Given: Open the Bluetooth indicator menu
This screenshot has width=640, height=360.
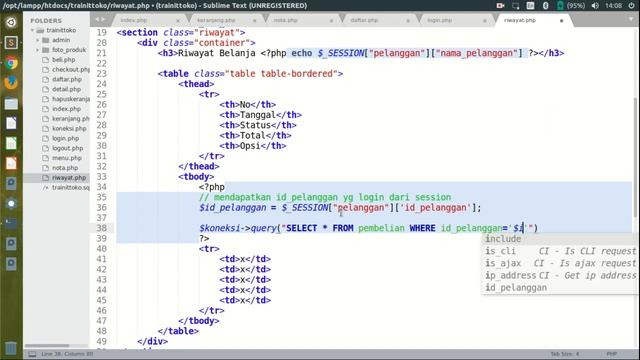Looking at the screenshot, I should pyautogui.click(x=545, y=6).
